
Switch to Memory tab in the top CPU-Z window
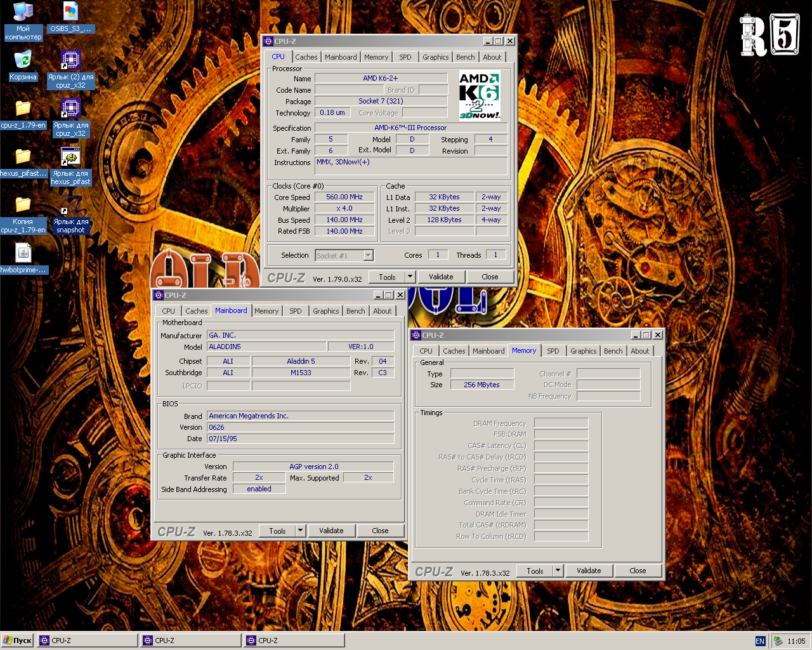(x=376, y=57)
